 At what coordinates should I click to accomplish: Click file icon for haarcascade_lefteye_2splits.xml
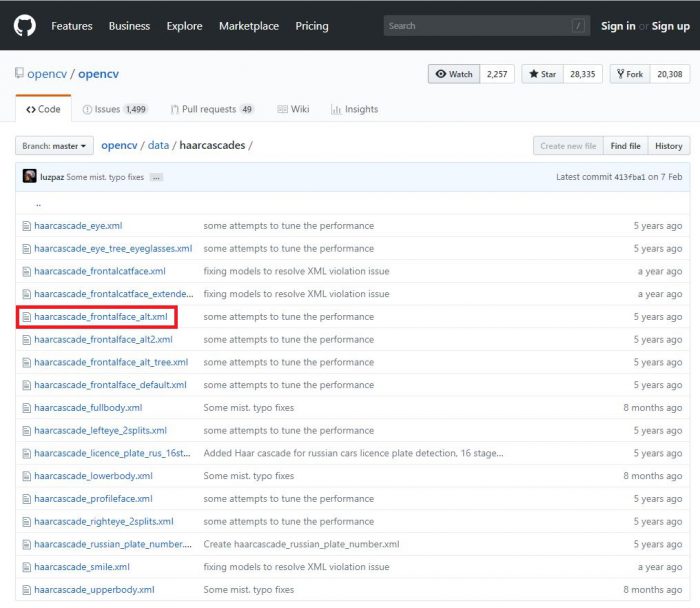tap(27, 431)
